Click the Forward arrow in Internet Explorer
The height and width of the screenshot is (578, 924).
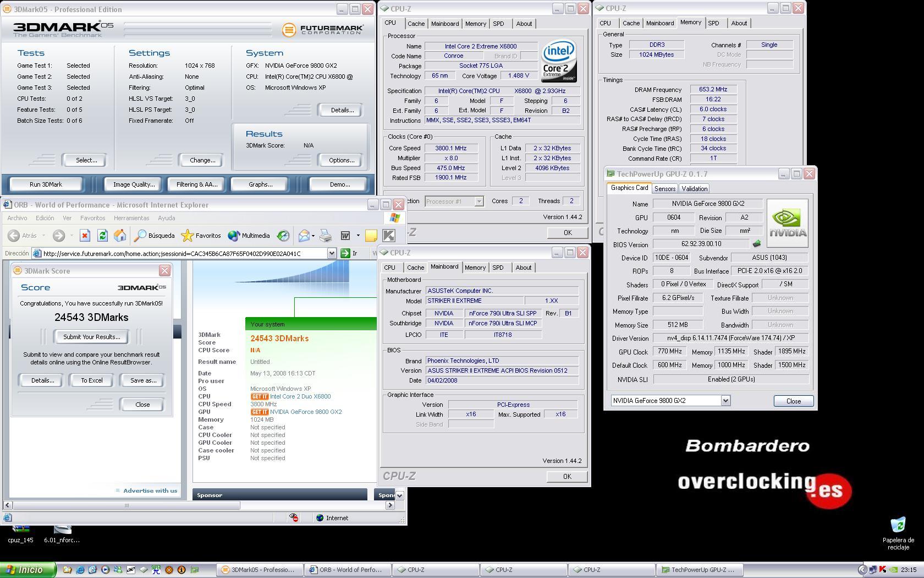[59, 236]
